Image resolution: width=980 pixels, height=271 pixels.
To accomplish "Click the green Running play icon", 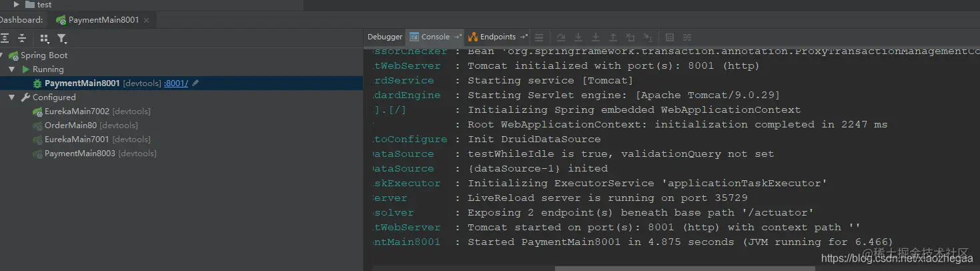I will point(25,69).
